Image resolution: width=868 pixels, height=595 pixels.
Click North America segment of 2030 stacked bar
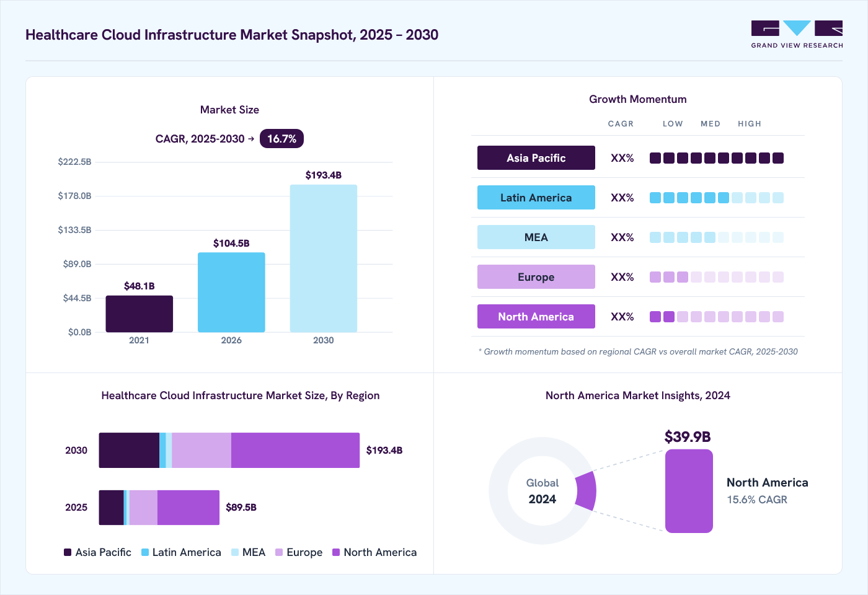(x=295, y=450)
